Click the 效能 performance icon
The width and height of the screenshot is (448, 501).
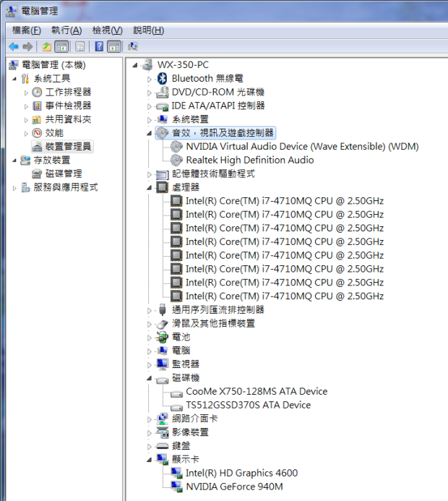click(x=37, y=132)
